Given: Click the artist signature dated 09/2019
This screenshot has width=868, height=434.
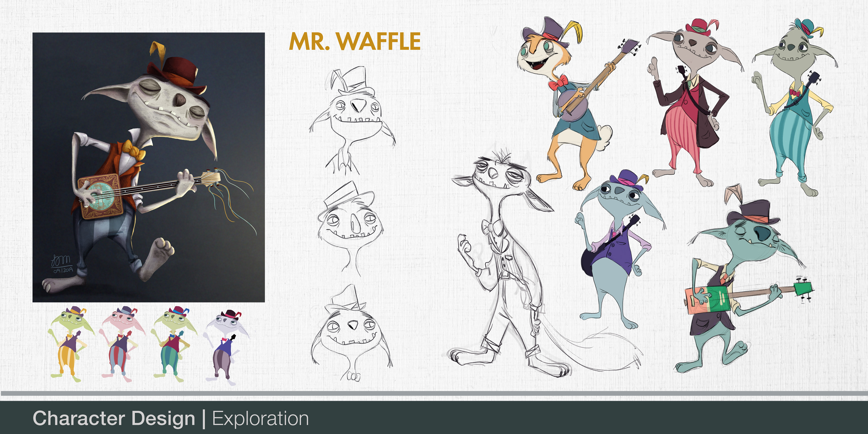Looking at the screenshot, I should coord(62,264).
